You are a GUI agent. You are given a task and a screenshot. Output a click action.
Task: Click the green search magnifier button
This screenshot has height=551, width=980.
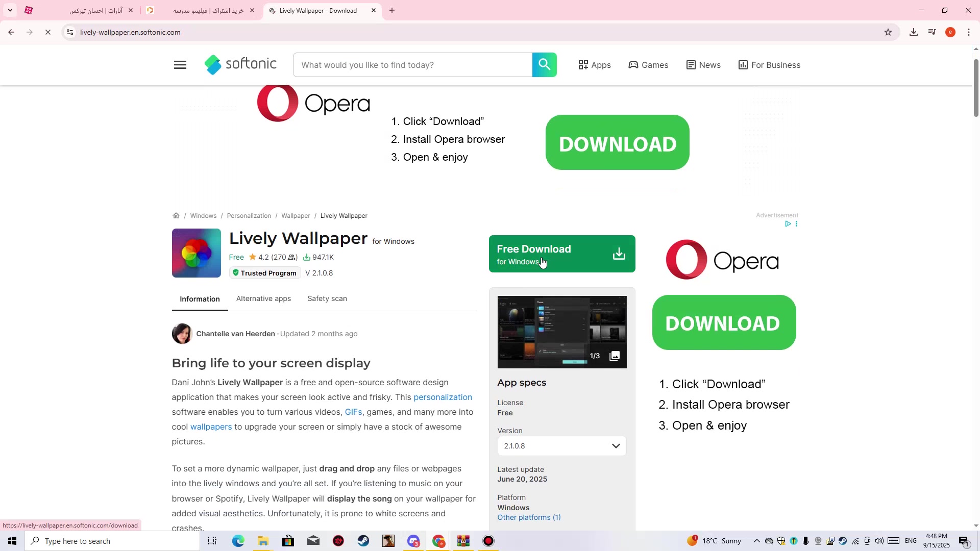(x=544, y=65)
